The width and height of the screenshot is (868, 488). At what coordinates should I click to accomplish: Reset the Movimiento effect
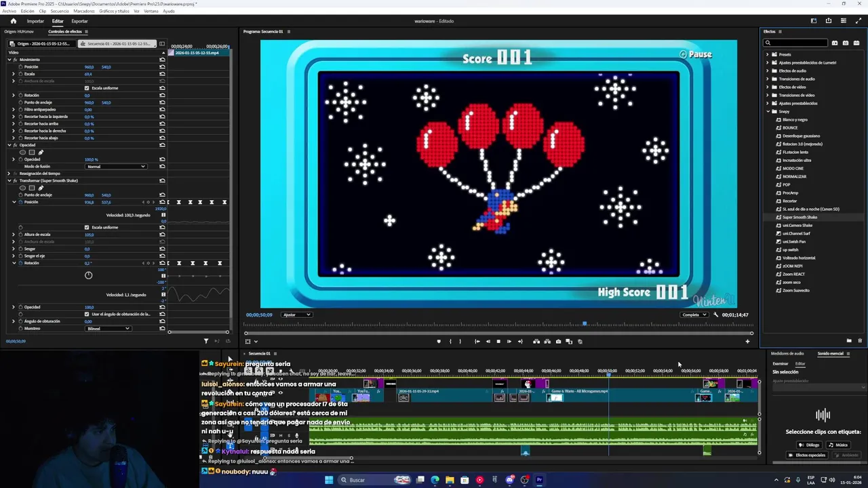[x=162, y=60]
